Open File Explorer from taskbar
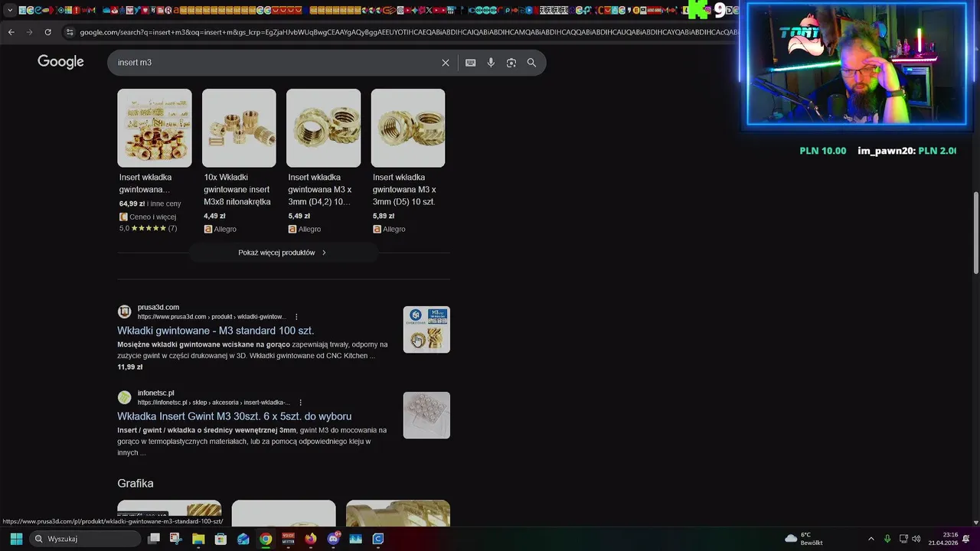The image size is (980, 551). point(198,539)
